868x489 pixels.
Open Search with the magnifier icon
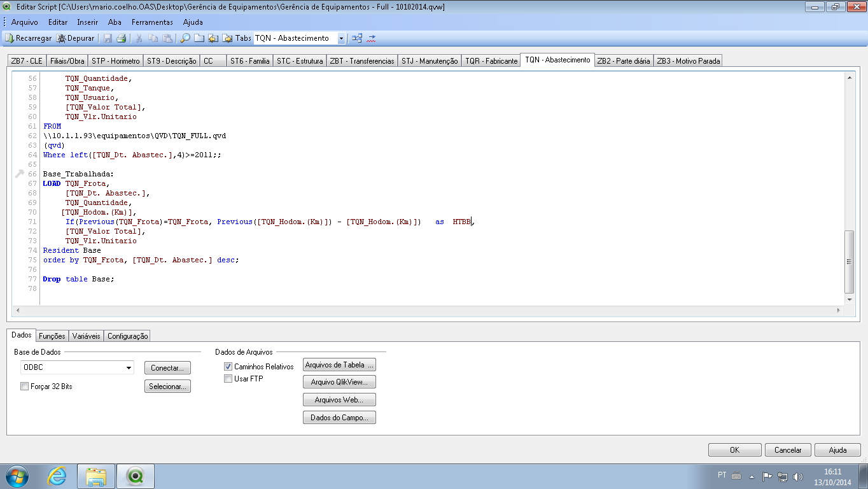tap(185, 38)
